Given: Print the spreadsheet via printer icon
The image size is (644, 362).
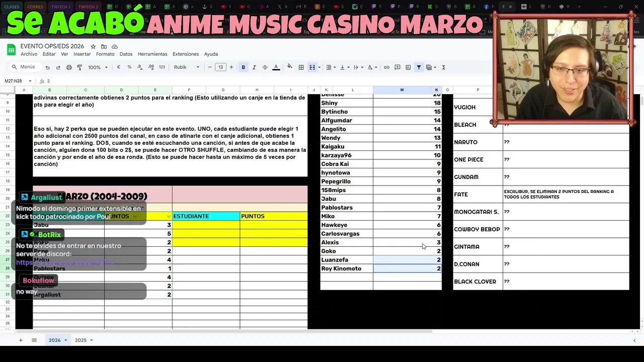Looking at the screenshot, I should (x=69, y=67).
